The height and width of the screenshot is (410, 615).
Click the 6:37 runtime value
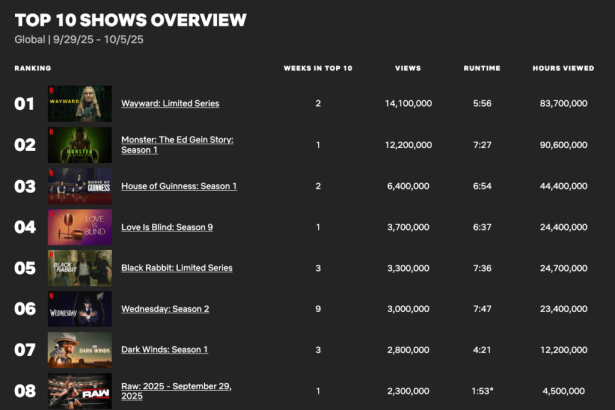click(x=482, y=227)
